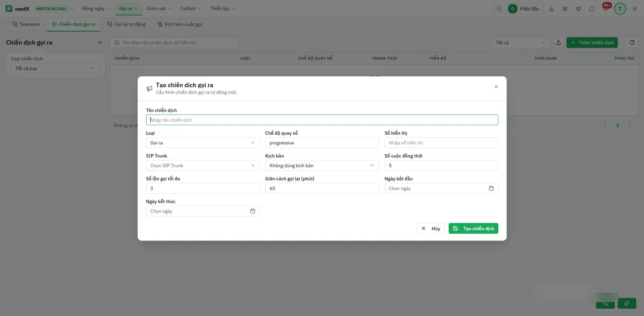Image resolution: width=644 pixels, height=316 pixels.
Task: Open the Tất cả loại campaign type dropdown
Action: 55,68
